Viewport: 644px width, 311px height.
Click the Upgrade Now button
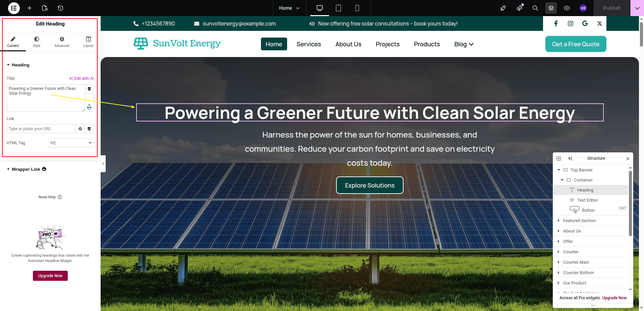50,276
